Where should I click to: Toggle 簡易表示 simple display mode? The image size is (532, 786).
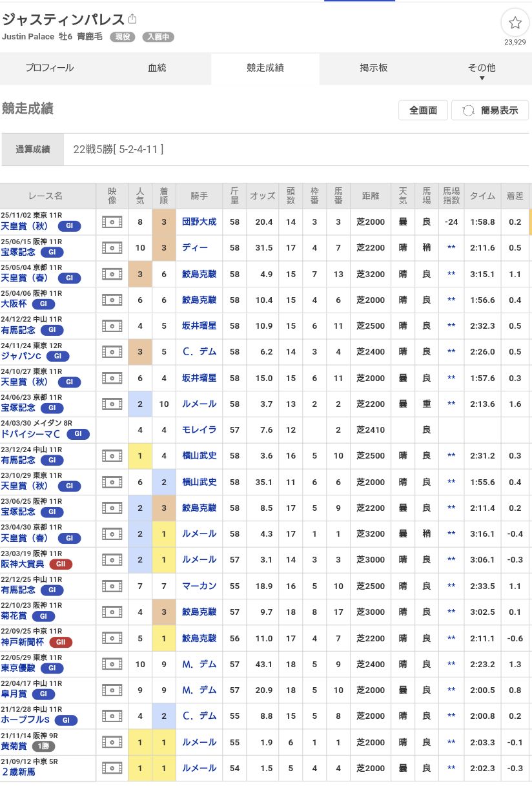click(x=490, y=110)
